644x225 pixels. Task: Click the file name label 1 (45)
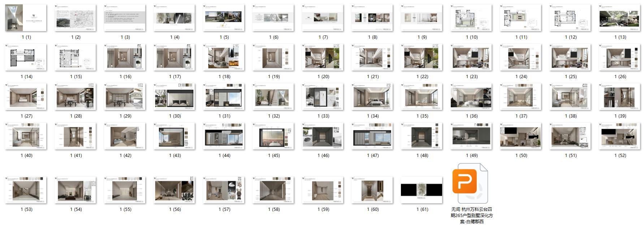click(274, 156)
